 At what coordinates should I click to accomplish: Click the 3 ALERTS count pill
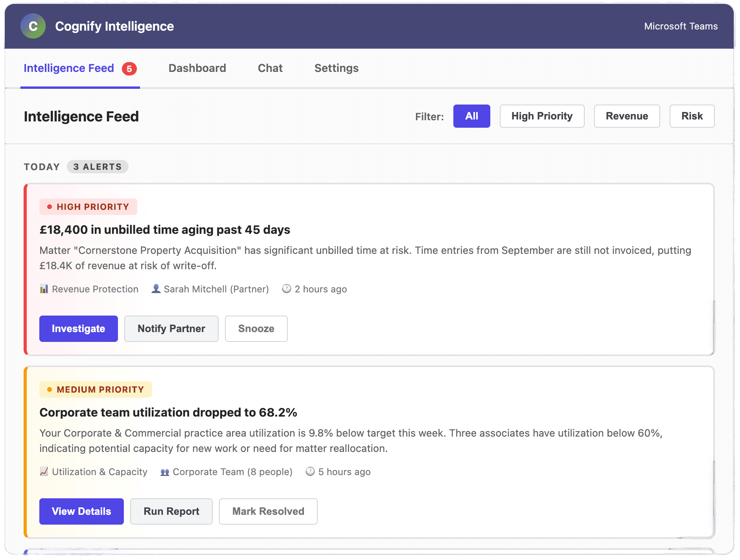click(x=98, y=167)
